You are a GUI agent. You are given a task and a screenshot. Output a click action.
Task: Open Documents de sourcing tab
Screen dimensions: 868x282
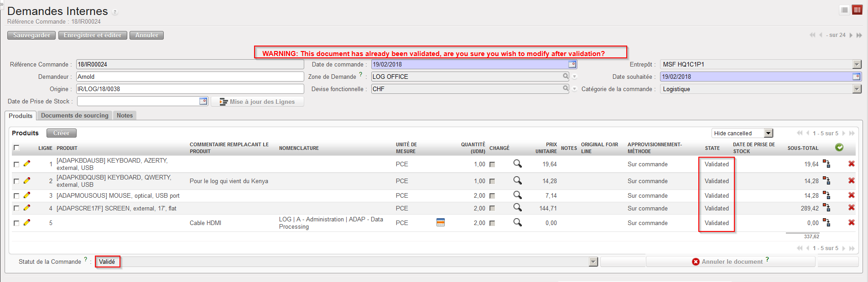point(75,116)
